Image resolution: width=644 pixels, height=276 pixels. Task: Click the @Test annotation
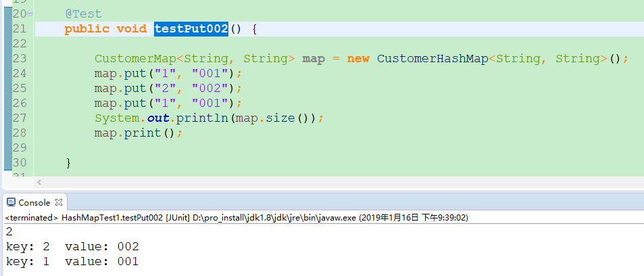coord(83,14)
